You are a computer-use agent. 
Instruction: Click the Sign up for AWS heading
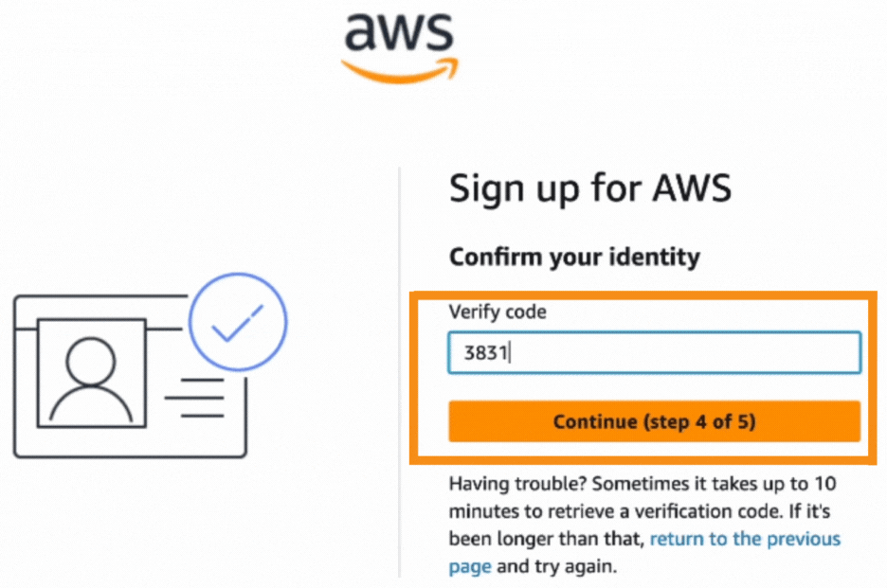click(x=589, y=187)
